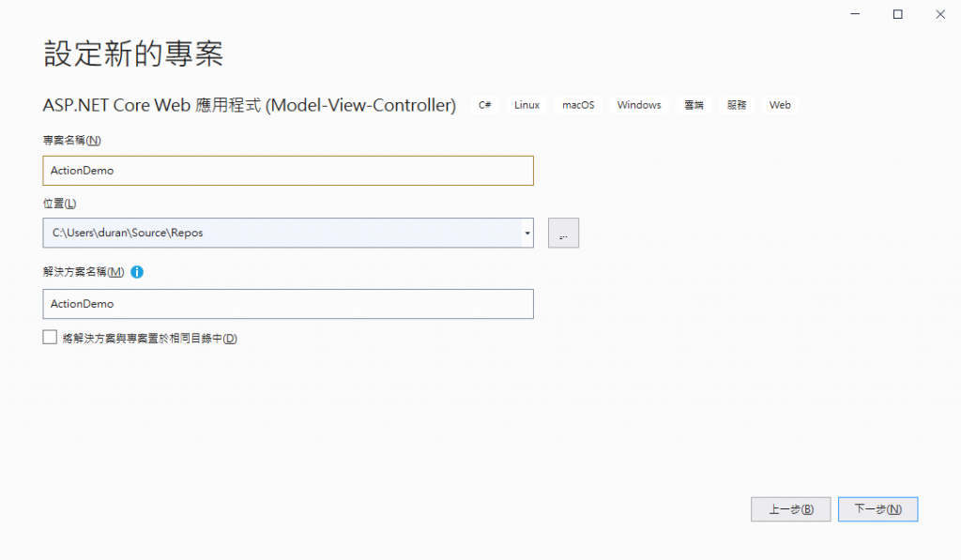Click the browse location ellipsis button
The height and width of the screenshot is (560, 961).
(x=563, y=233)
